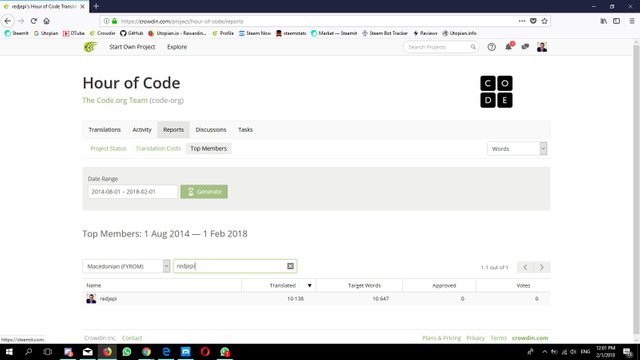The image size is (640, 360).
Task: Open Microsoft Edge from the taskbar
Action: click(166, 351)
